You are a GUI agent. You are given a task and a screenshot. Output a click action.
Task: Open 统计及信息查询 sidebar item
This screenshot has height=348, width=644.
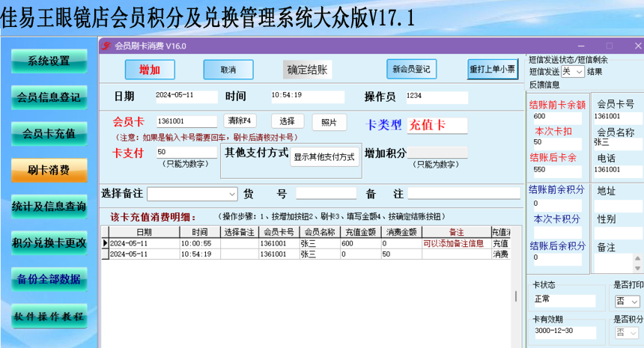click(x=49, y=207)
